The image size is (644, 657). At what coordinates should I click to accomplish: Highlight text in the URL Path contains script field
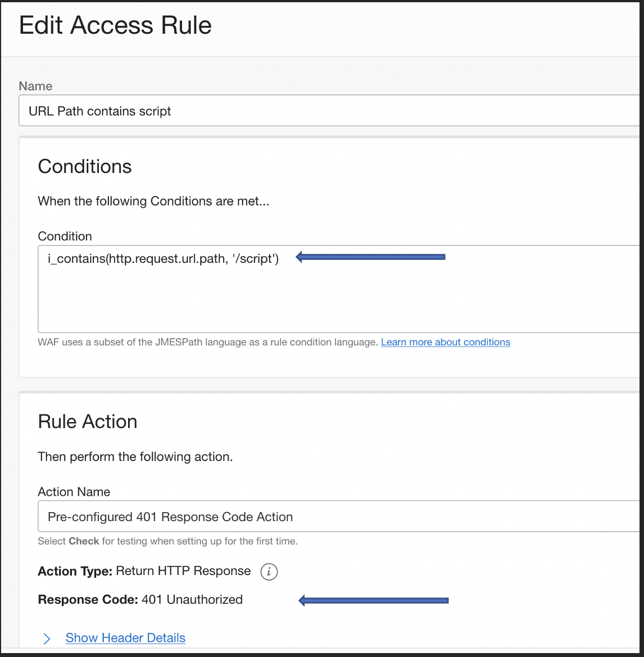coord(99,111)
